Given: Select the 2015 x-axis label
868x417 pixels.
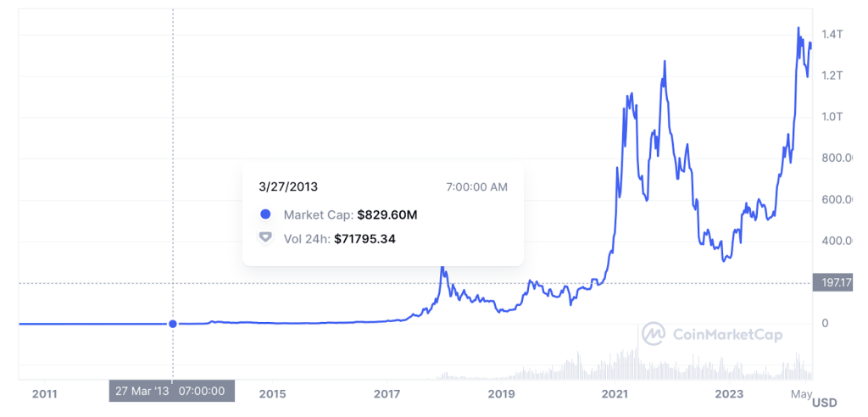Looking at the screenshot, I should [272, 394].
